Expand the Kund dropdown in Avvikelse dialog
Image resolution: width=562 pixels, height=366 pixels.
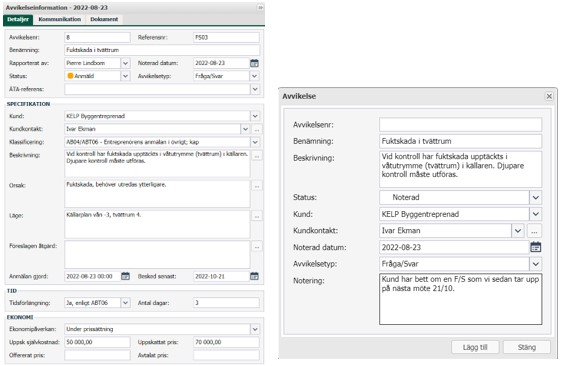[535, 214]
